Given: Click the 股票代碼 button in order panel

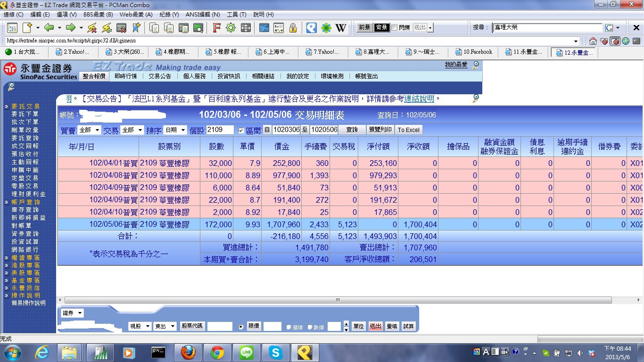Looking at the screenshot, I should 192,326.
